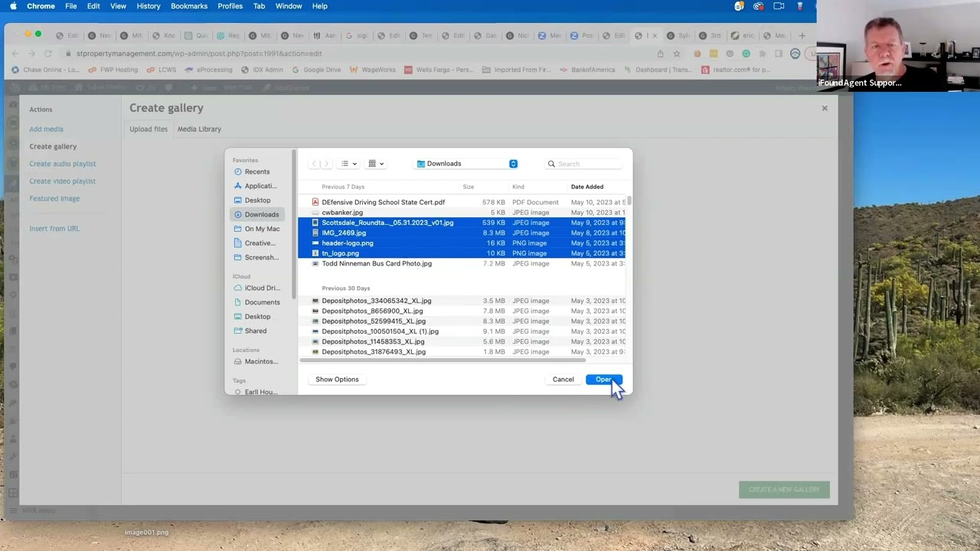Viewport: 980px width, 551px height.
Task: Click the Google Drive bookmark
Action: tap(317, 70)
